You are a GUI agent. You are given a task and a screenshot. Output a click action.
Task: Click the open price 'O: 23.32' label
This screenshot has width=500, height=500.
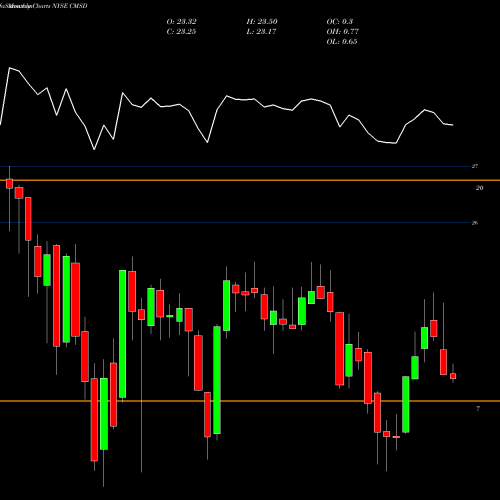(181, 22)
